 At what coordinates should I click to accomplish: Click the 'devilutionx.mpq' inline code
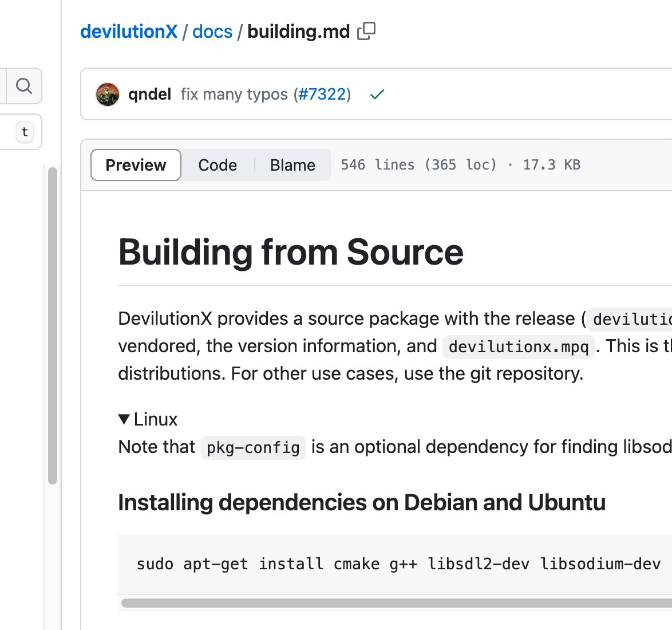pos(519,346)
